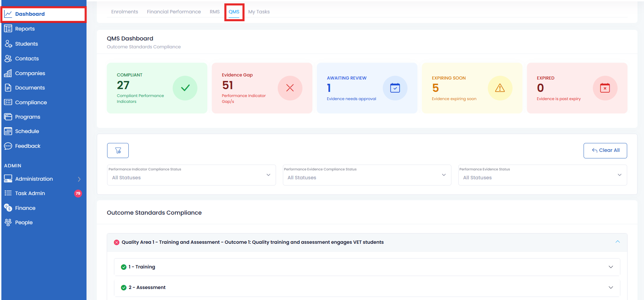Go to the My Tasks tab

259,12
